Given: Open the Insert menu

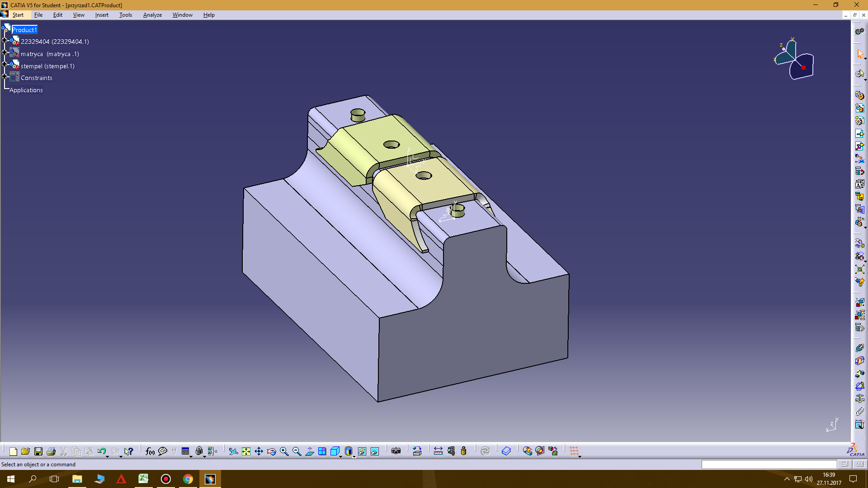Looking at the screenshot, I should [x=102, y=15].
